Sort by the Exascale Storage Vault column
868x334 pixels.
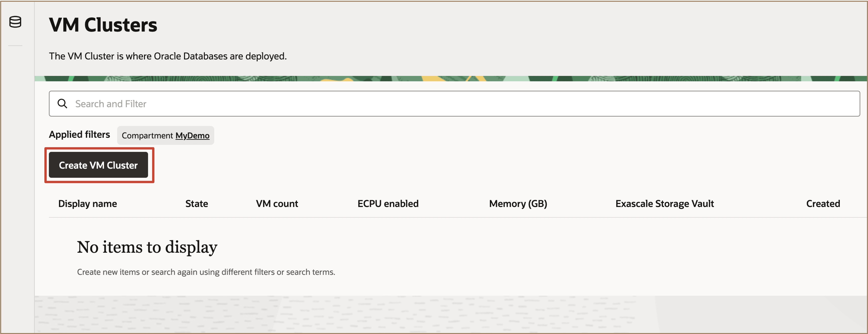coord(664,203)
